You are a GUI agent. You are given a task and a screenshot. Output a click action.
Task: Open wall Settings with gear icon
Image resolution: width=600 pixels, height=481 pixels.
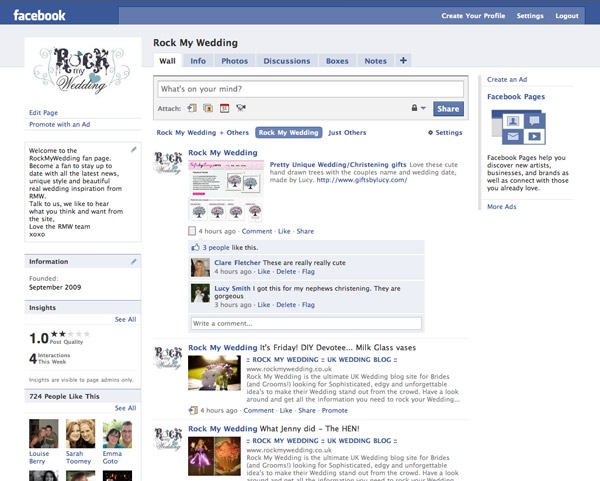[445, 132]
